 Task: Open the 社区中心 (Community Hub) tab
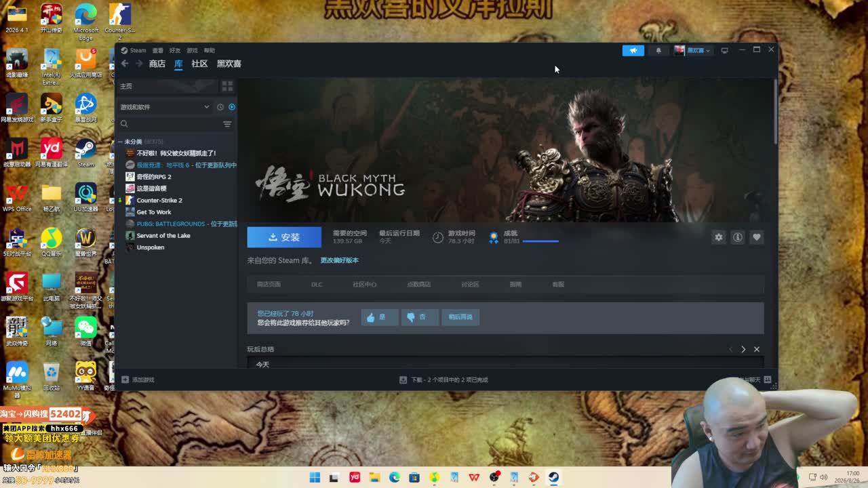[364, 285]
